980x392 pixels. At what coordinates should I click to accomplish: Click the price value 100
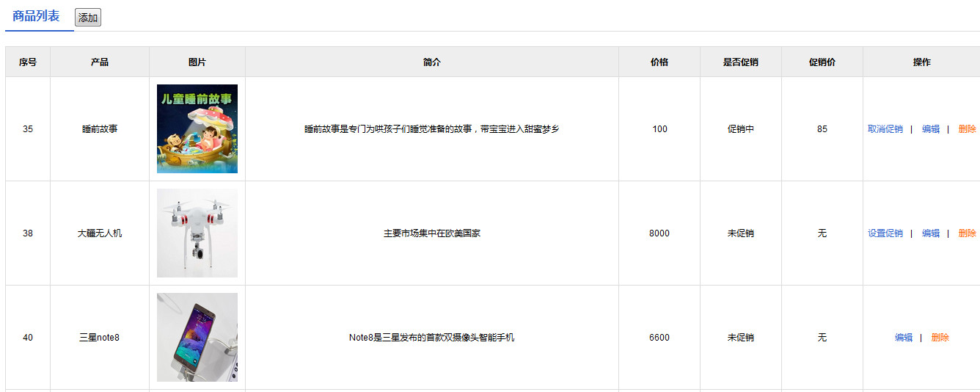click(659, 129)
